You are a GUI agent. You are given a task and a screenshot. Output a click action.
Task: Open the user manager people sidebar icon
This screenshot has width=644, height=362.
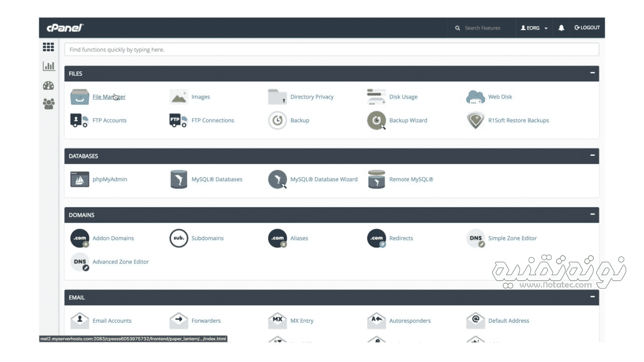click(x=49, y=104)
